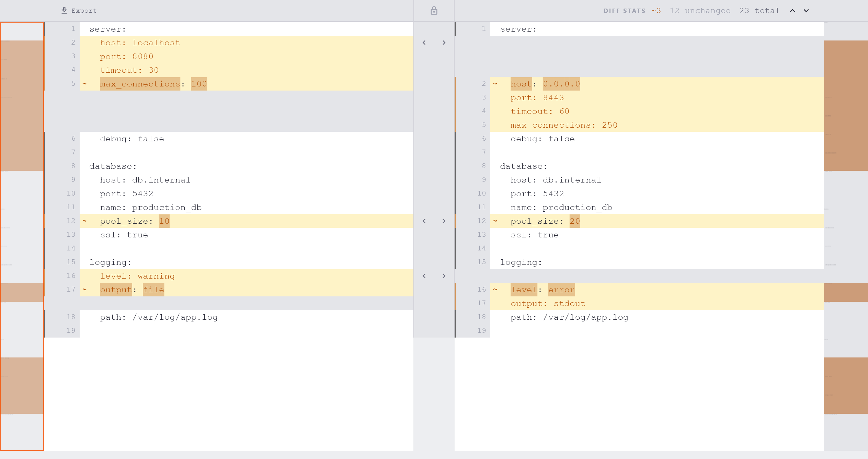Click highlighted pool_size value 10

(x=164, y=221)
